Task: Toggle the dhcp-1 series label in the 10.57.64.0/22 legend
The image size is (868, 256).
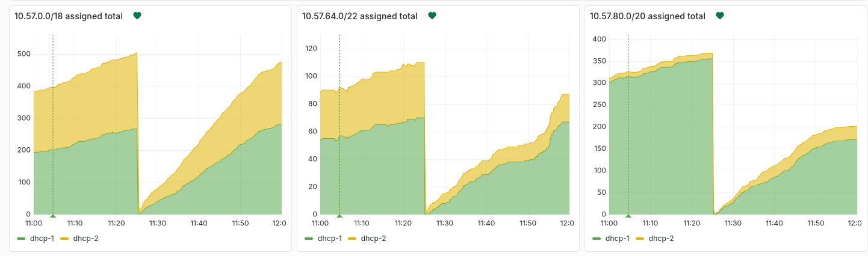Action: coord(329,239)
